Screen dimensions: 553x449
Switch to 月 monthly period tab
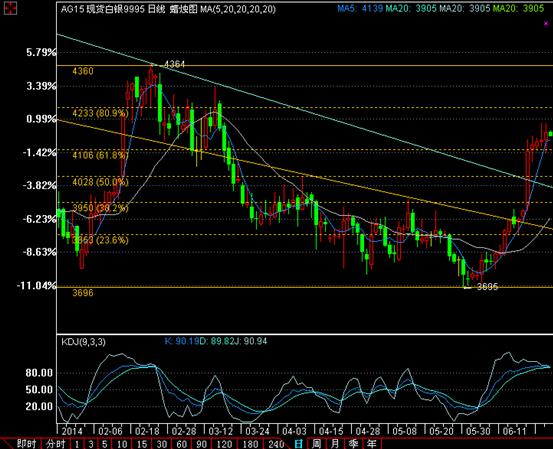tap(335, 443)
